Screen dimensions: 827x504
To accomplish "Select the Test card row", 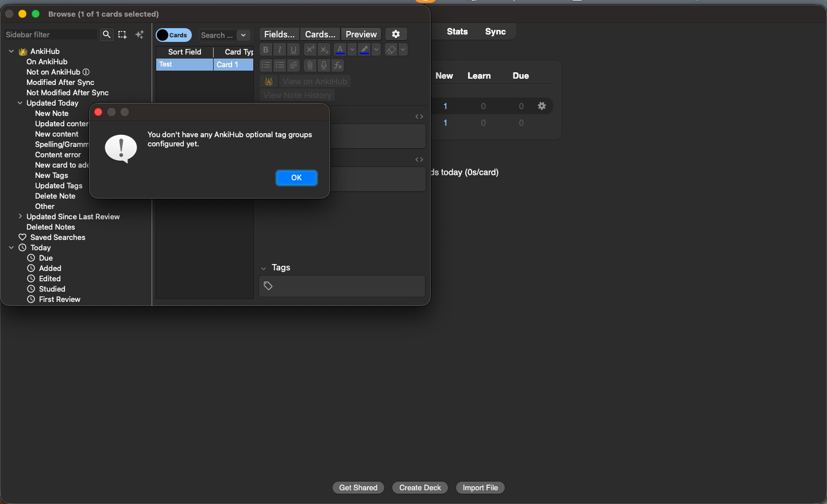I will 204,64.
